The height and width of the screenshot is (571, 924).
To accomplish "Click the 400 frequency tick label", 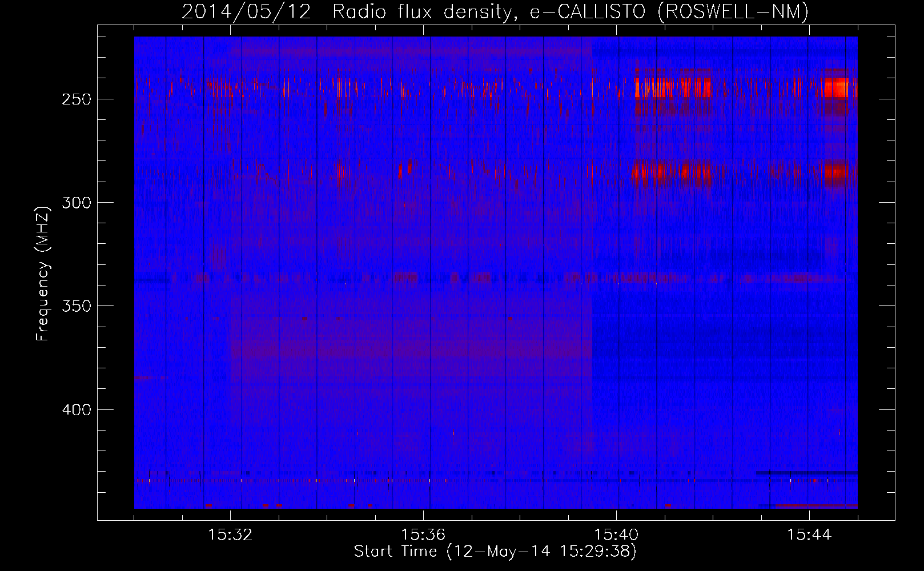I will [75, 410].
